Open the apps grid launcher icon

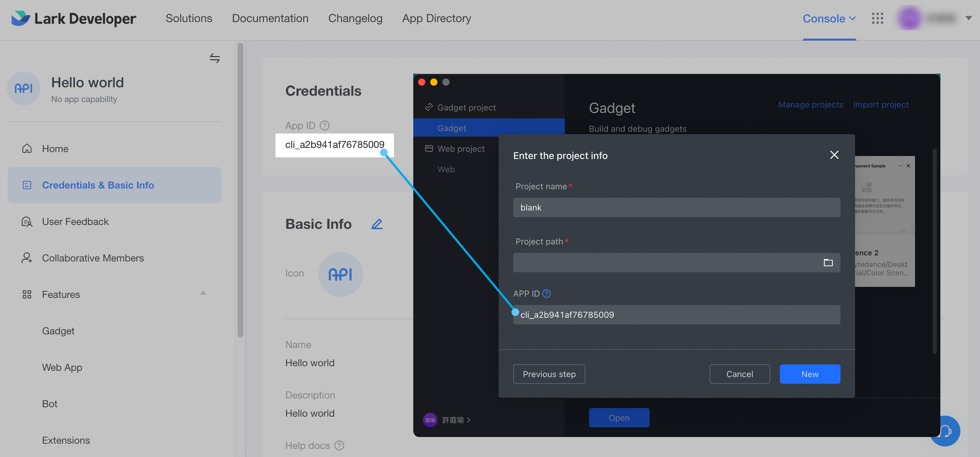pyautogui.click(x=877, y=18)
